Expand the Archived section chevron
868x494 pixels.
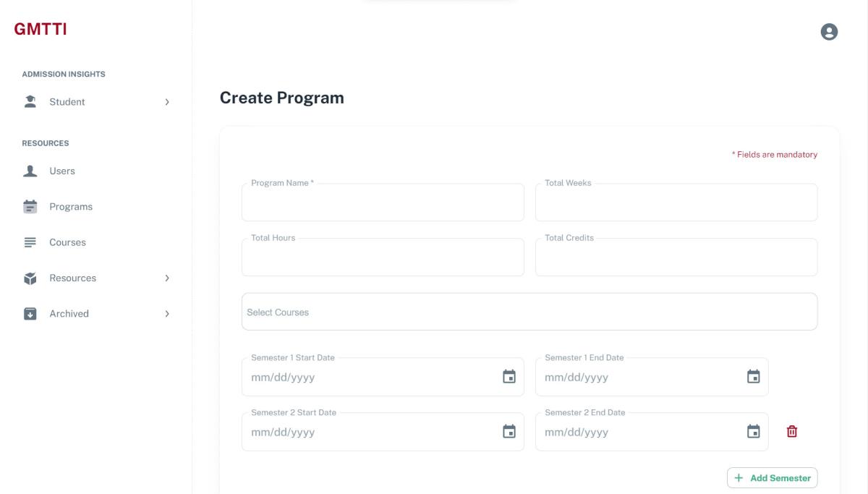167,314
